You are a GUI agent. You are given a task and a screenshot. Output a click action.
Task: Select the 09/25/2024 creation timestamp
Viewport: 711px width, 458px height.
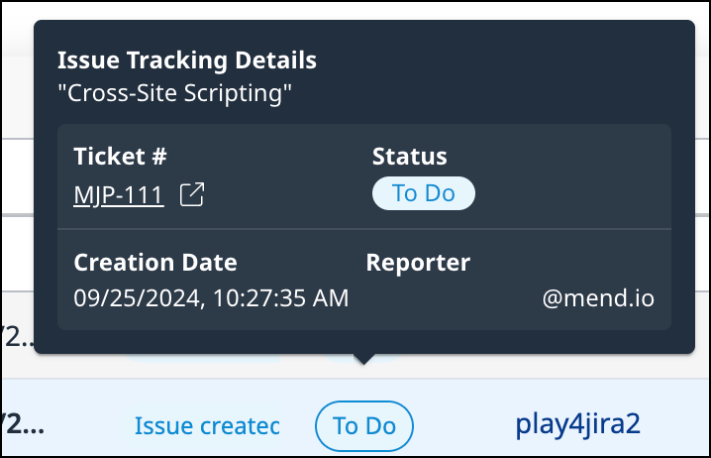[211, 298]
